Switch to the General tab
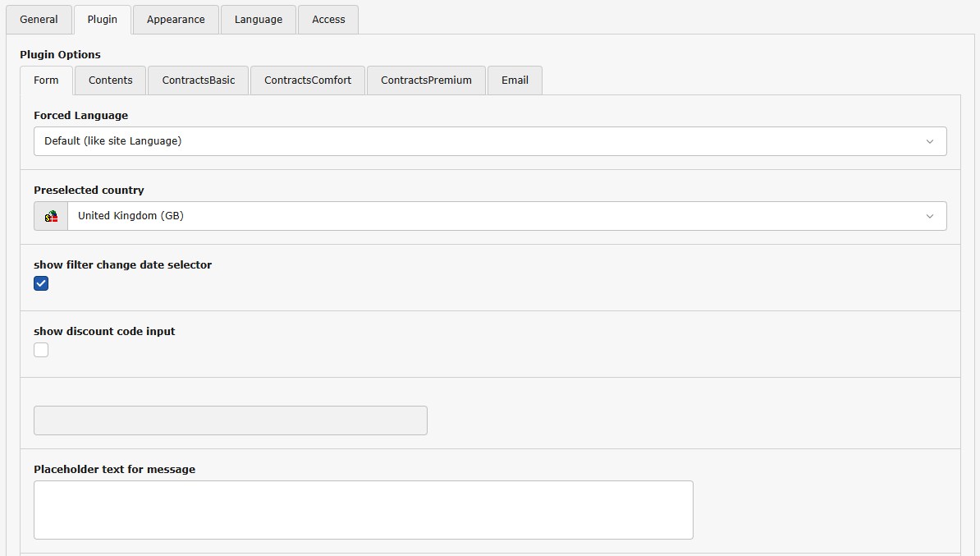Viewport: 980px width, 556px height. [x=39, y=20]
